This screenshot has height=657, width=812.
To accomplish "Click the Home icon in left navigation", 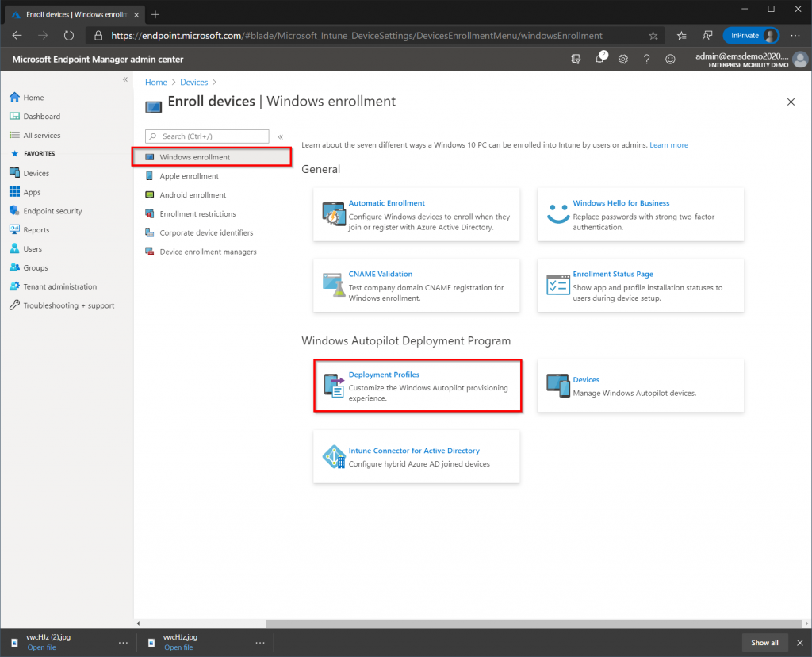I will [14, 97].
